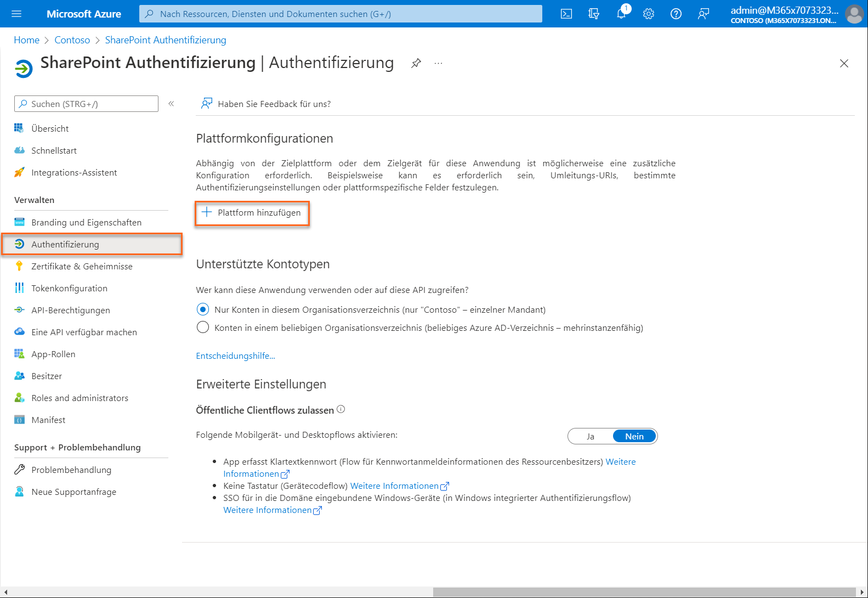Pin the Authentifizierung blade
868x598 pixels.
tap(416, 63)
